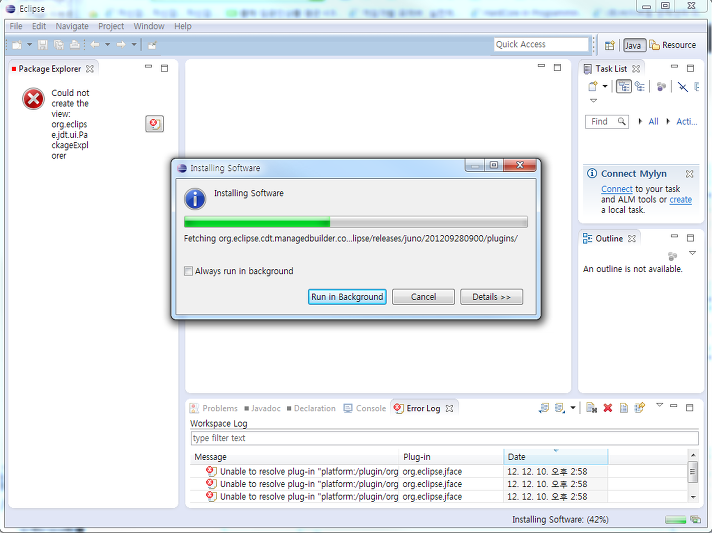
Task: Open the File menu
Action: coord(16,26)
